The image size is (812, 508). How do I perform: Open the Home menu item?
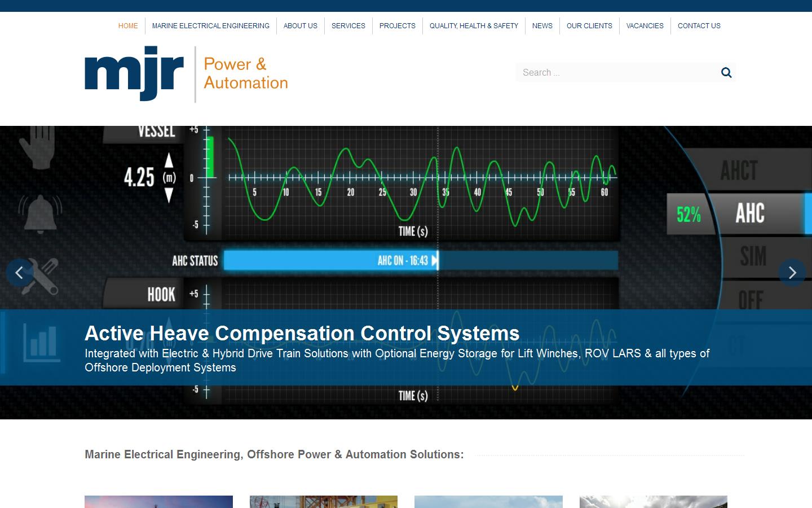128,26
